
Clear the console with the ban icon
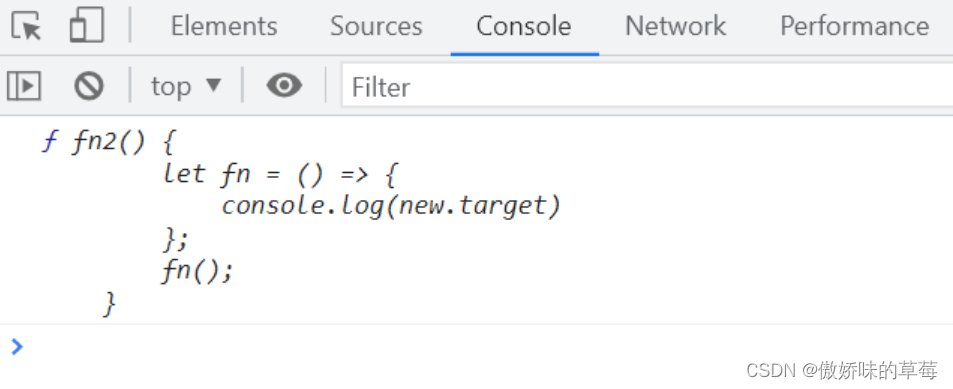click(x=89, y=86)
